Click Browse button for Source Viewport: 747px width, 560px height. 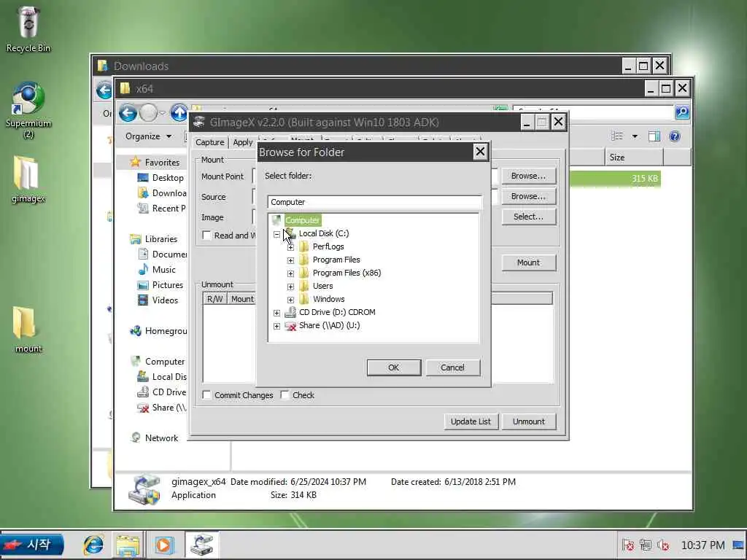(528, 197)
